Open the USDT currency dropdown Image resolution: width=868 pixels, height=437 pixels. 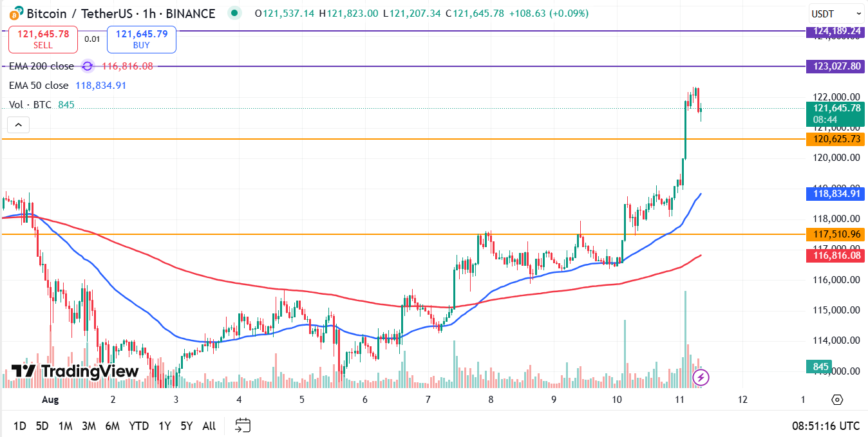836,13
